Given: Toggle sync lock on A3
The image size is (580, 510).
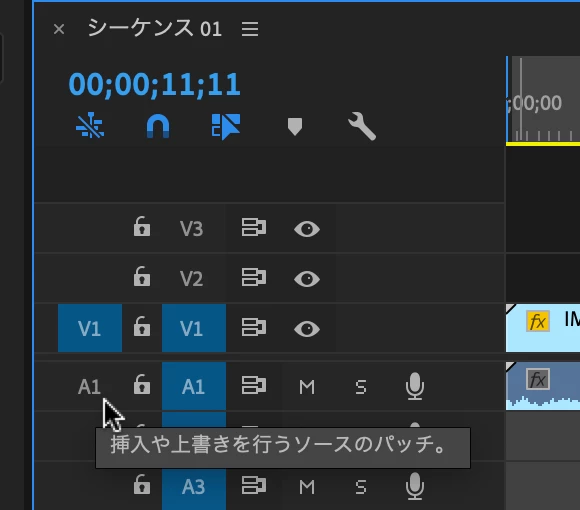Looking at the screenshot, I should 254,485.
